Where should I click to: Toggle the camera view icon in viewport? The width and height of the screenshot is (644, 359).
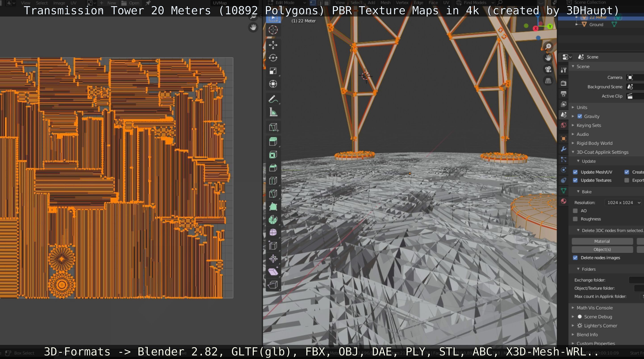pyautogui.click(x=548, y=69)
